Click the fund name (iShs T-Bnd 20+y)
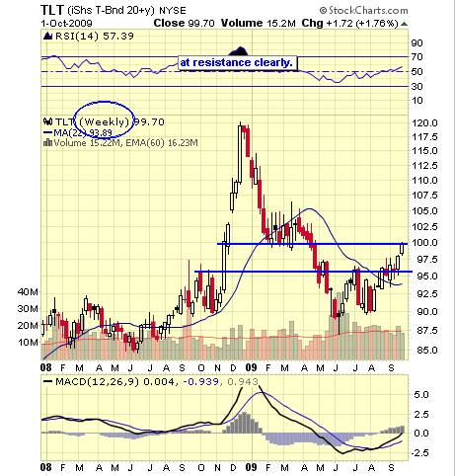 click(x=111, y=10)
